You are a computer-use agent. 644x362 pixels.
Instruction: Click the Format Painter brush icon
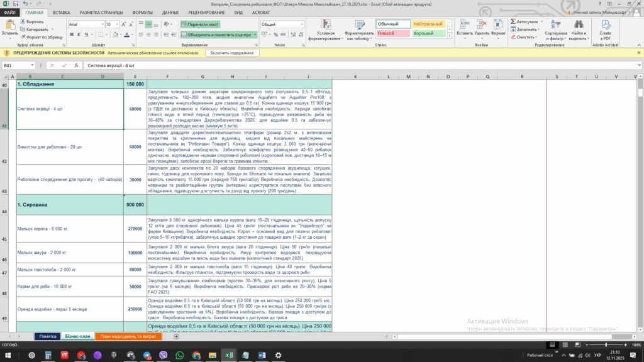pos(23,37)
